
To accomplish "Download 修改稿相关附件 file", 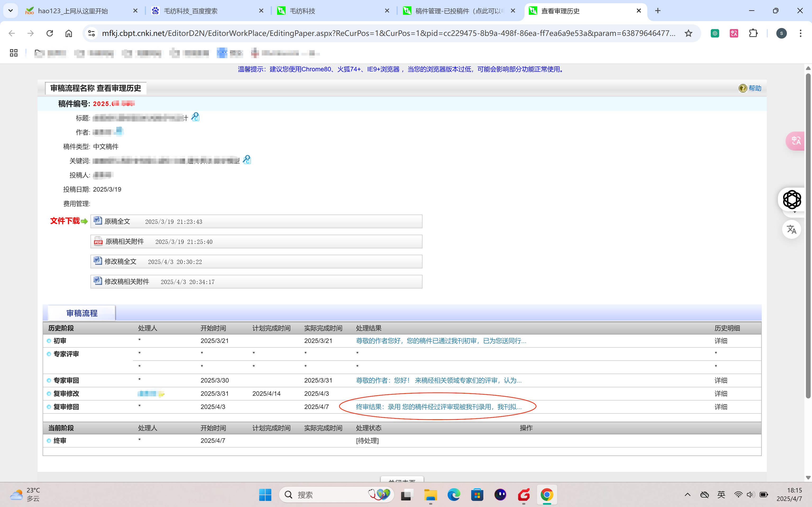I will pyautogui.click(x=126, y=282).
